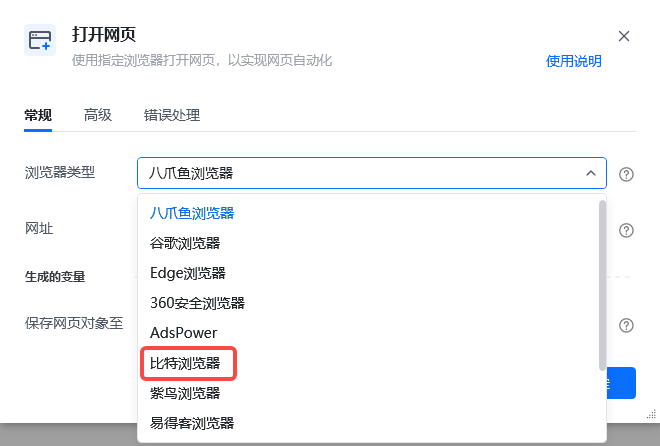Screen dimensions: 660x446
Task: Collapse the 浏览器类型 dropdown chevron
Action: [x=591, y=173]
